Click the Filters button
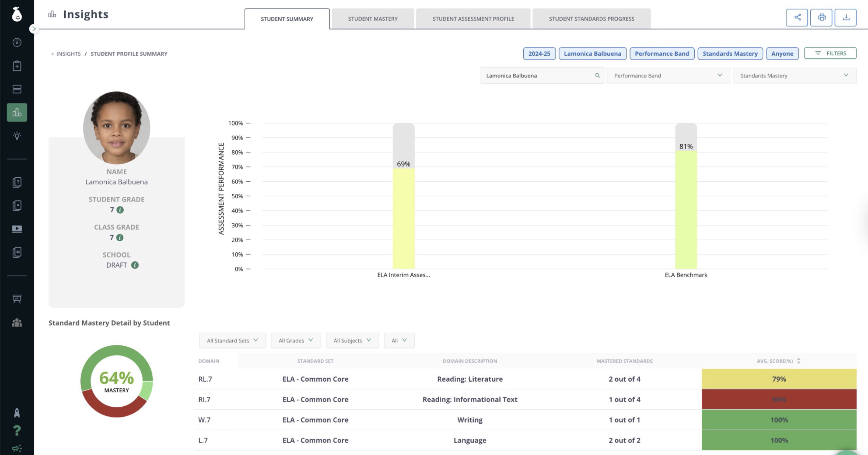The width and height of the screenshot is (868, 455). pyautogui.click(x=830, y=53)
